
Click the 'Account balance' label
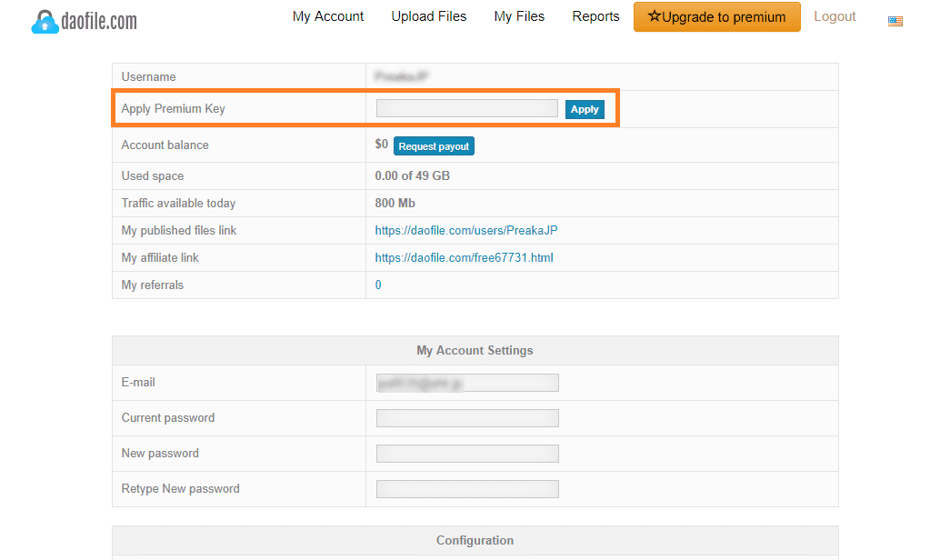(x=165, y=145)
